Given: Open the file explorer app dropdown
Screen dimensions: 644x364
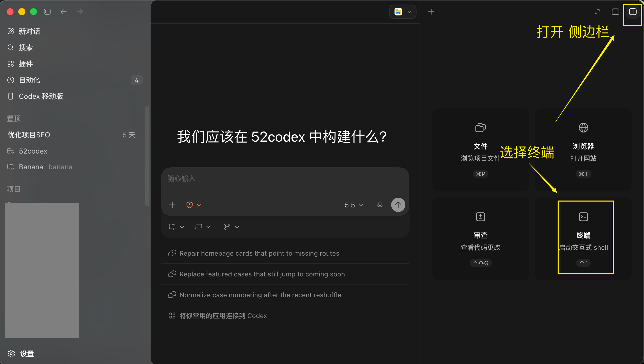Looking at the screenshot, I should (403, 12).
